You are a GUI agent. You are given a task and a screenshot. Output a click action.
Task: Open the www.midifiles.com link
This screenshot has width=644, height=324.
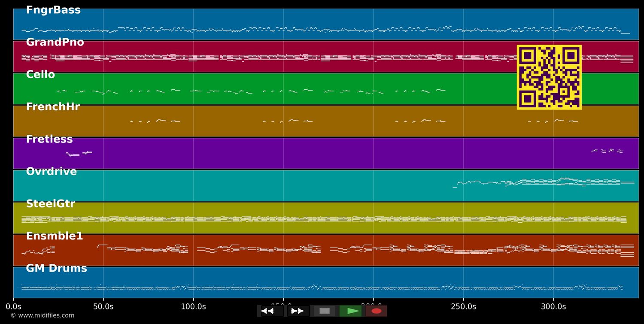[42, 315]
